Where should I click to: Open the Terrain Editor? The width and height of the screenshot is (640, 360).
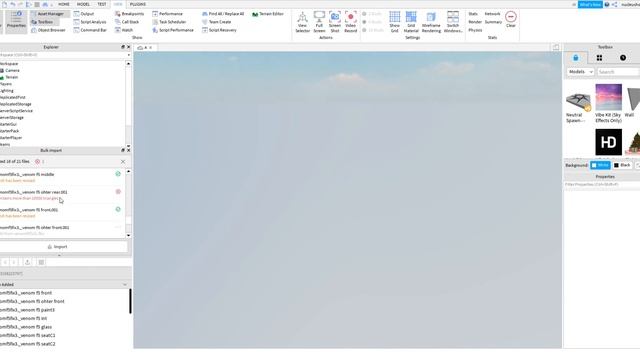pyautogui.click(x=268, y=14)
